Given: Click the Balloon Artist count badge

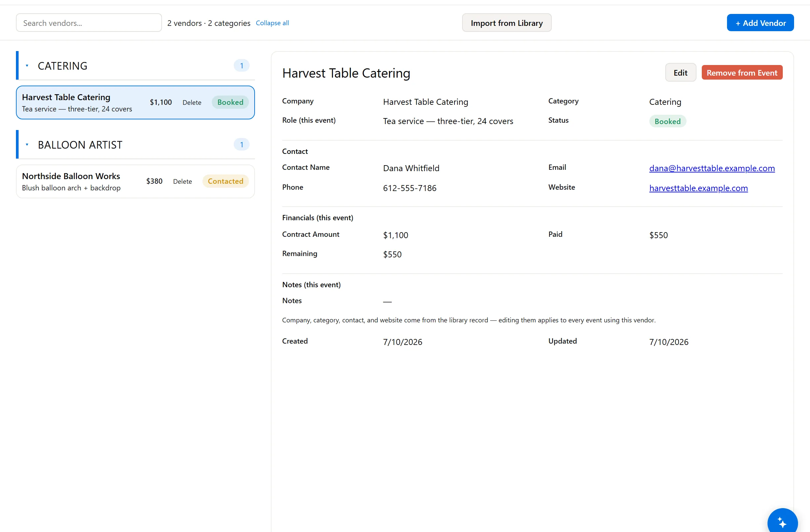Looking at the screenshot, I should 241,145.
